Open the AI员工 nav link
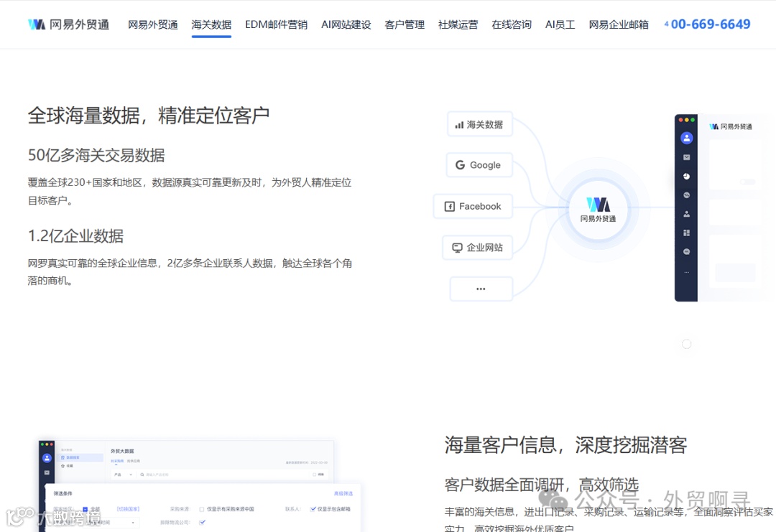This screenshot has width=776, height=532. [x=560, y=24]
